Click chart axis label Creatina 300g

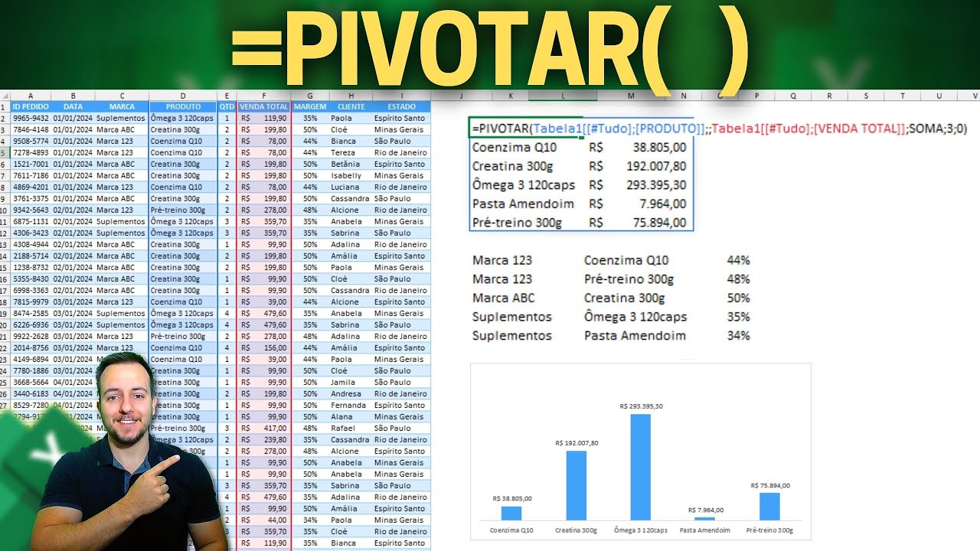[577, 530]
